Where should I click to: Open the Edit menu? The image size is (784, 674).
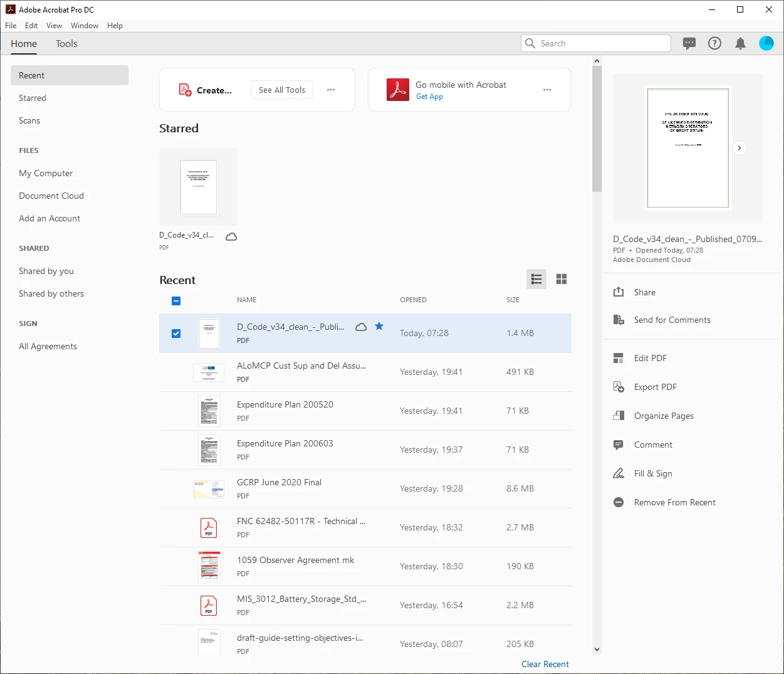click(31, 26)
